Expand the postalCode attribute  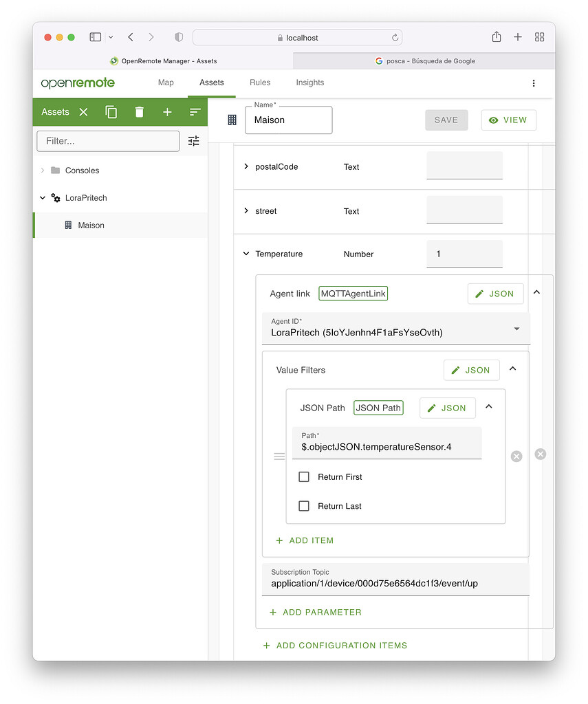(246, 166)
